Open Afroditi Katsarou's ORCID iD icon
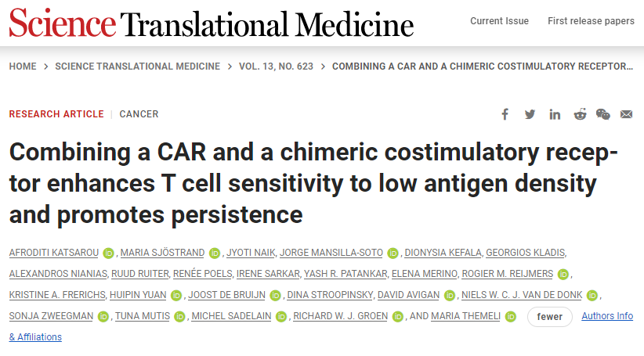Viewport: 644px width, 356px height. (x=108, y=254)
